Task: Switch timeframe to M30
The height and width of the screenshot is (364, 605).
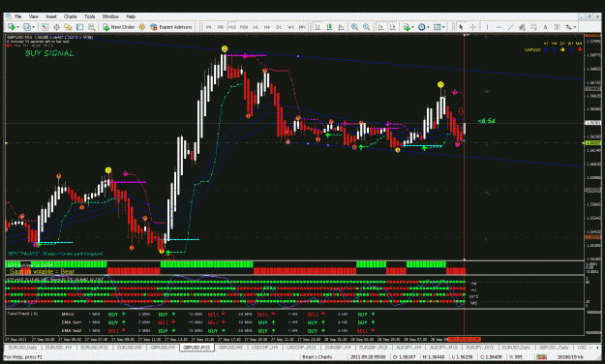Action: (244, 27)
